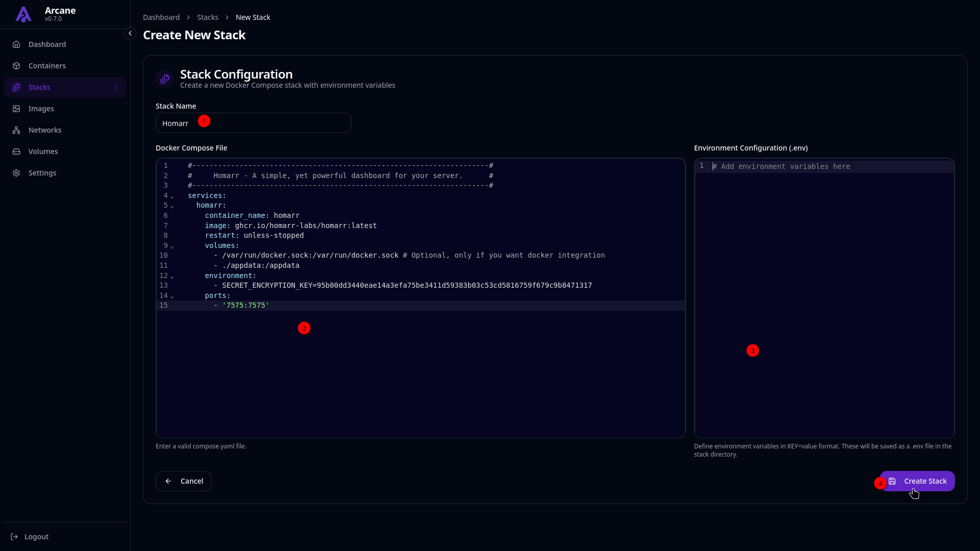The width and height of the screenshot is (980, 551).
Task: Open Containers from the sidebar menu
Action: (65, 66)
